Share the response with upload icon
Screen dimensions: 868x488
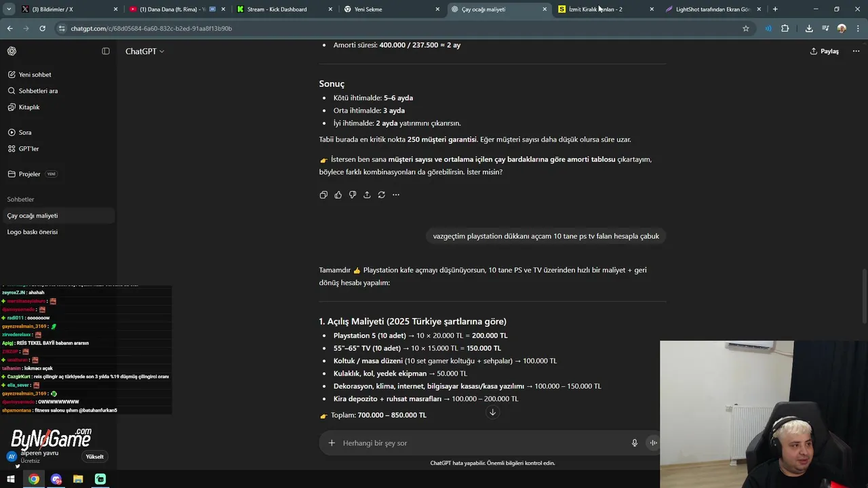click(x=367, y=195)
